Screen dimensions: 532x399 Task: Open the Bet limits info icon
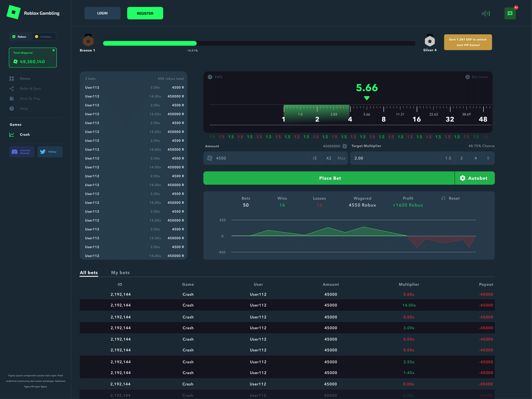tap(467, 77)
